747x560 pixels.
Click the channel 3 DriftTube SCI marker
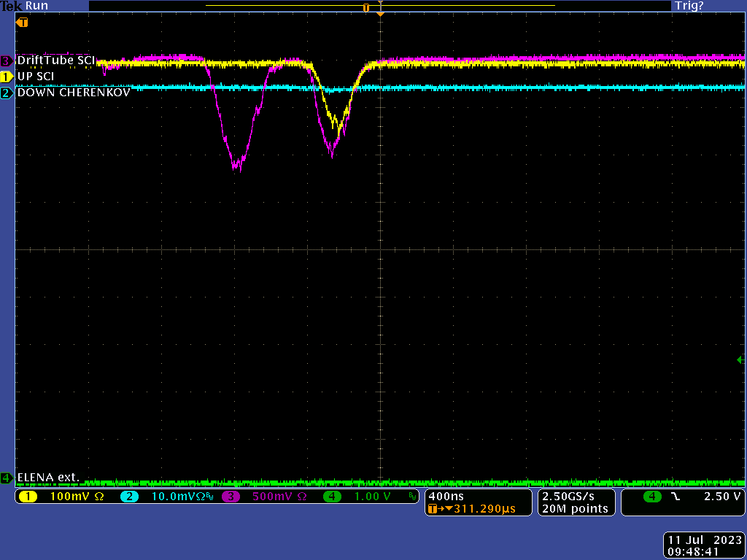tap(7, 61)
